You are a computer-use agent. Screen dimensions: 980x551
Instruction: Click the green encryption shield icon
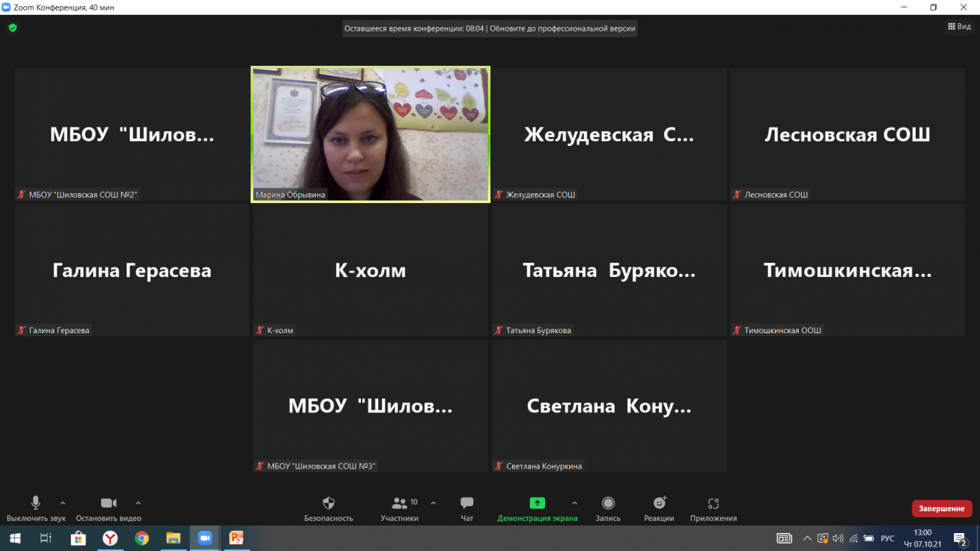[x=13, y=28]
